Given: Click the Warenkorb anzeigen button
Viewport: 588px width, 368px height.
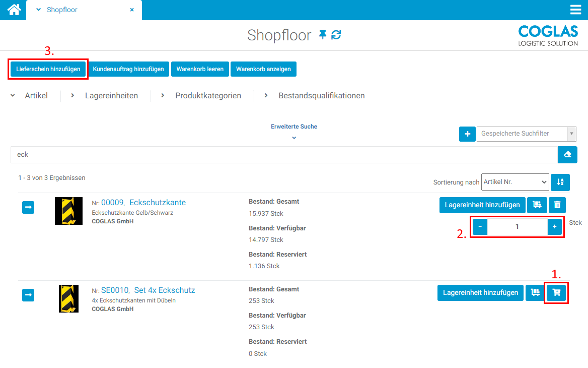Looking at the screenshot, I should (263, 69).
